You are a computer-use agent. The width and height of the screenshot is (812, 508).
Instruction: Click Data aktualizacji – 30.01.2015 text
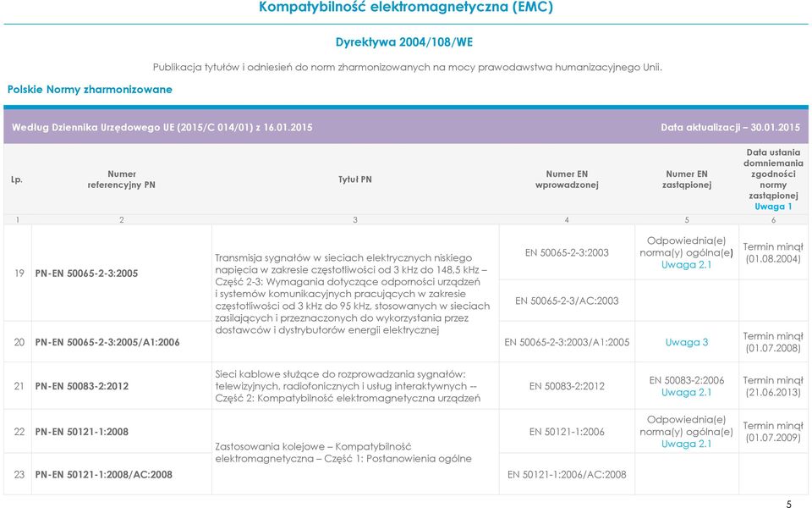(x=730, y=128)
